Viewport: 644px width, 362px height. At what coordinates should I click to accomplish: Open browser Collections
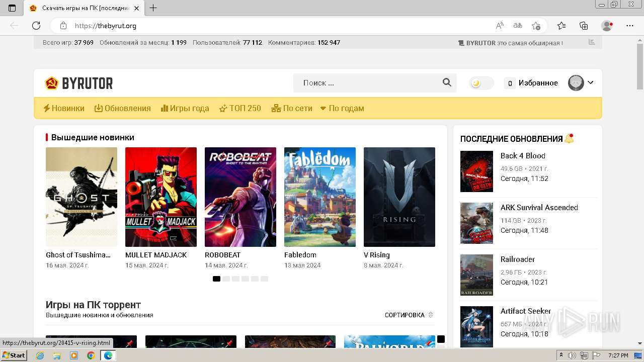pos(584,26)
